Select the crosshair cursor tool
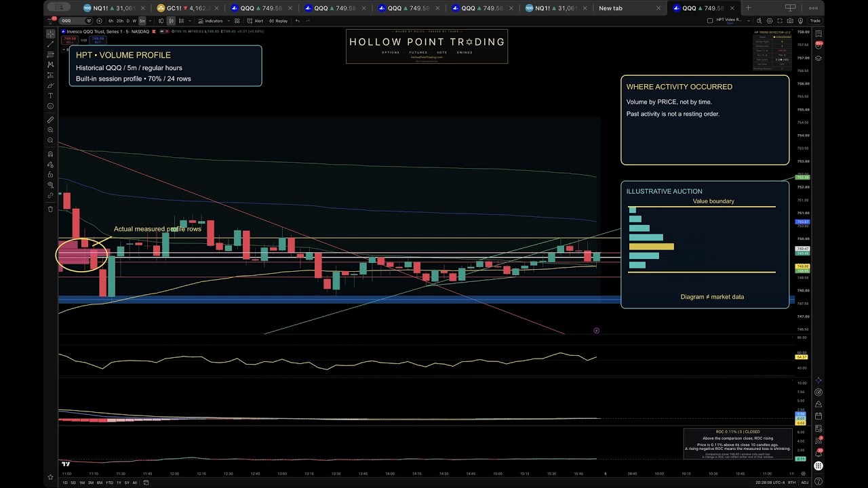The image size is (868, 488). tap(50, 33)
